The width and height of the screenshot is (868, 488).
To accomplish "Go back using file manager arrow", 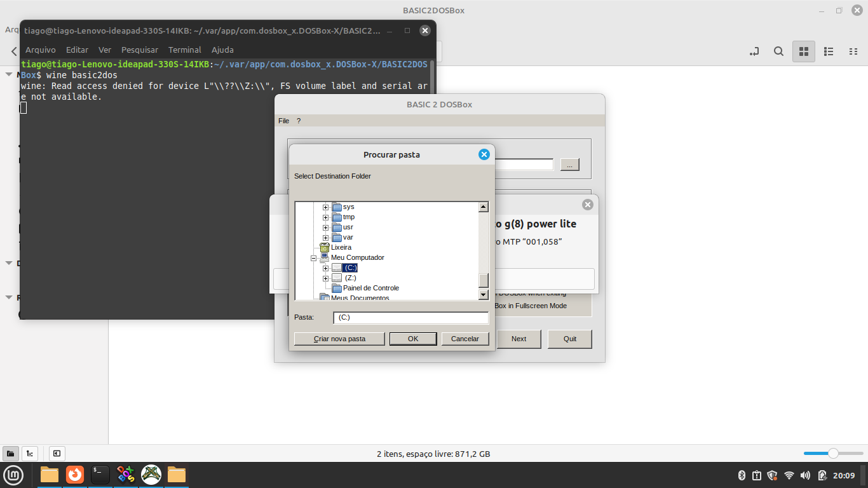I will click(14, 51).
